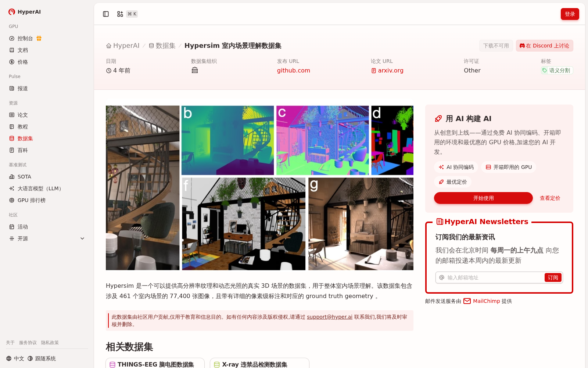Click the 开始使用 button
The width and height of the screenshot is (588, 368).
tap(483, 198)
